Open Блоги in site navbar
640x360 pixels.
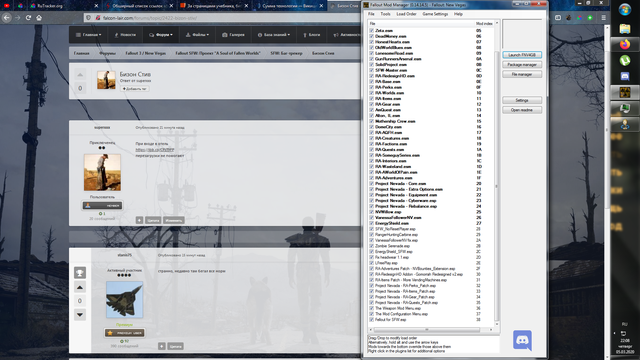311,35
